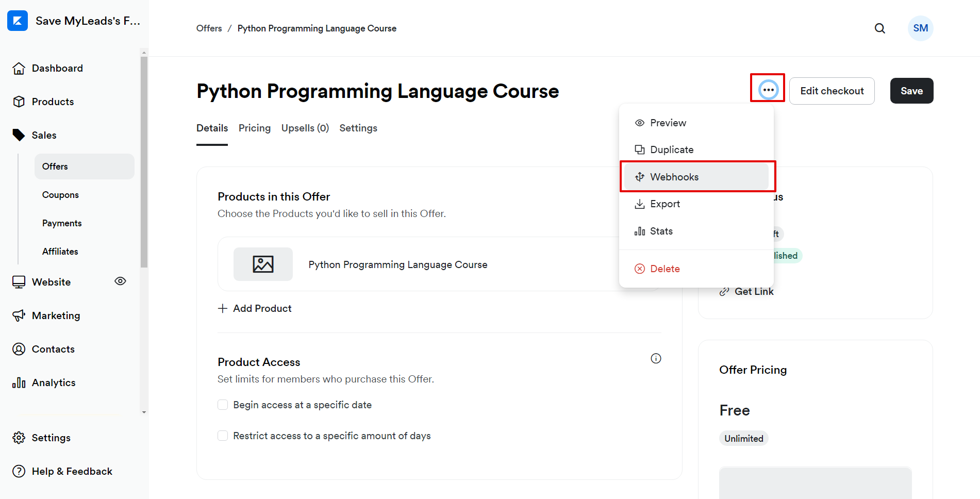Open Payments in the sidebar
The width and height of the screenshot is (980, 499).
tap(62, 223)
